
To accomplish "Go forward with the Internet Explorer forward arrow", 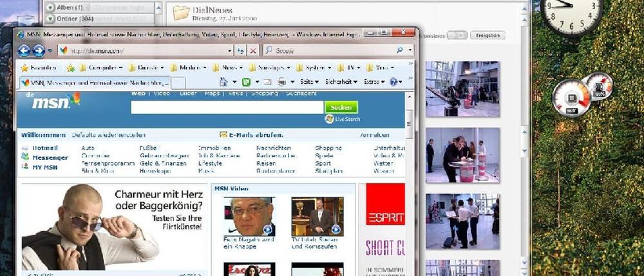I will tap(39, 50).
